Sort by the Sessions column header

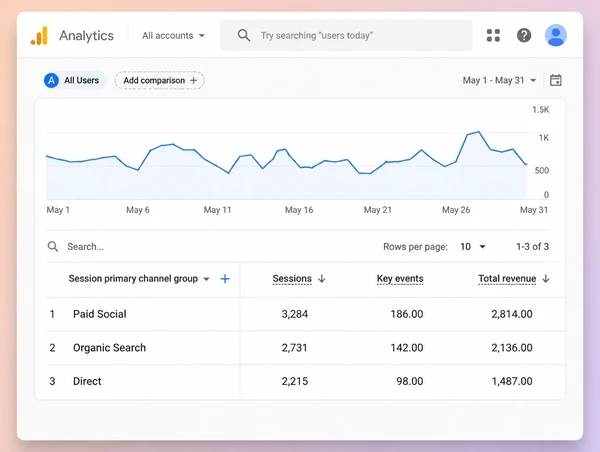tap(292, 279)
